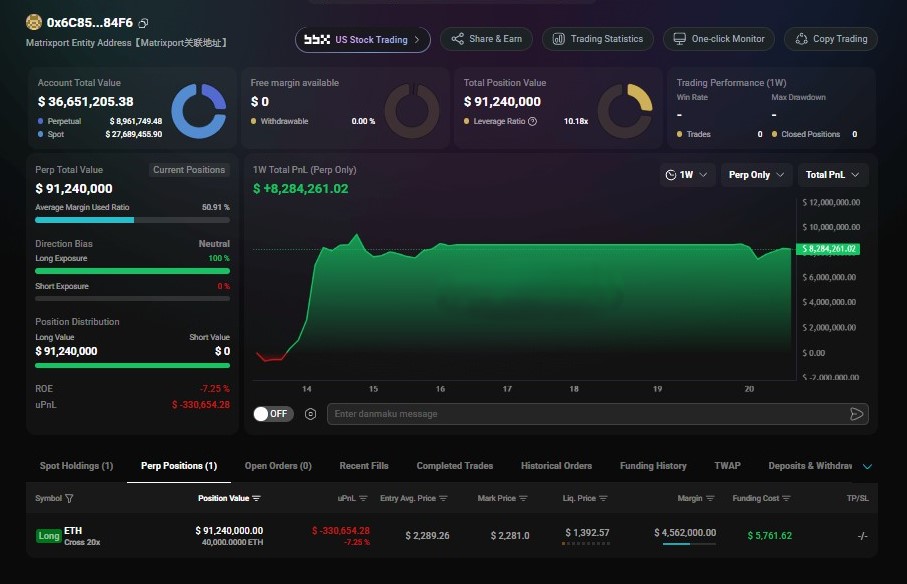Expand more tabs chevron after Deposits

[x=867, y=466]
